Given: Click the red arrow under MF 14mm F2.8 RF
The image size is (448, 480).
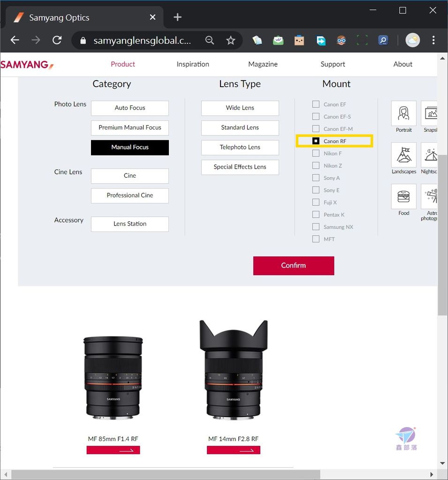Looking at the screenshot, I should [234, 450].
